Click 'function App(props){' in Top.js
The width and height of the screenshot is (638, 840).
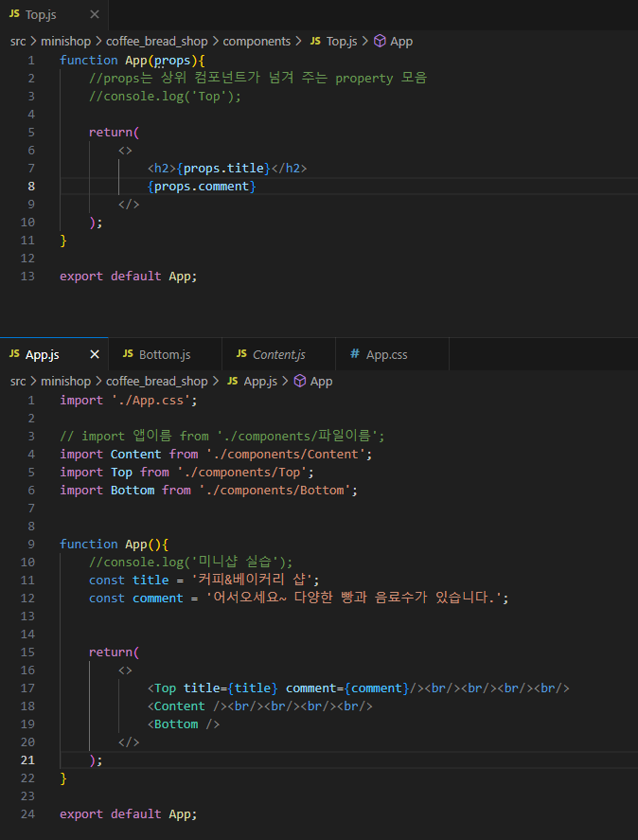pos(133,60)
